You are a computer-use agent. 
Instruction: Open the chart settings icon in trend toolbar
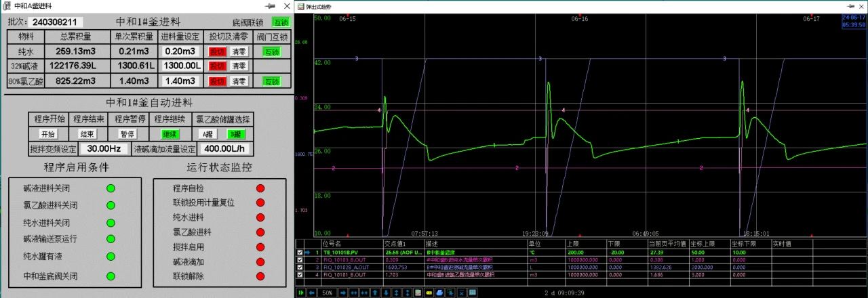point(418,293)
